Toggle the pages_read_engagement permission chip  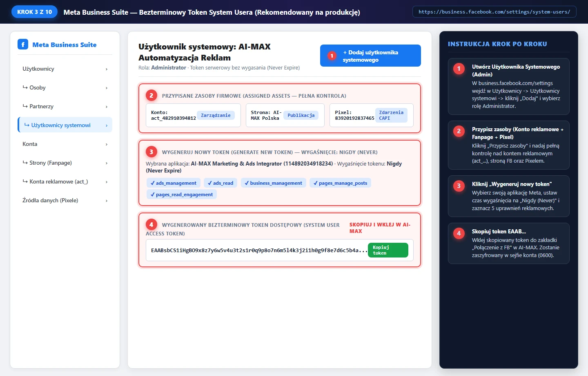point(181,195)
